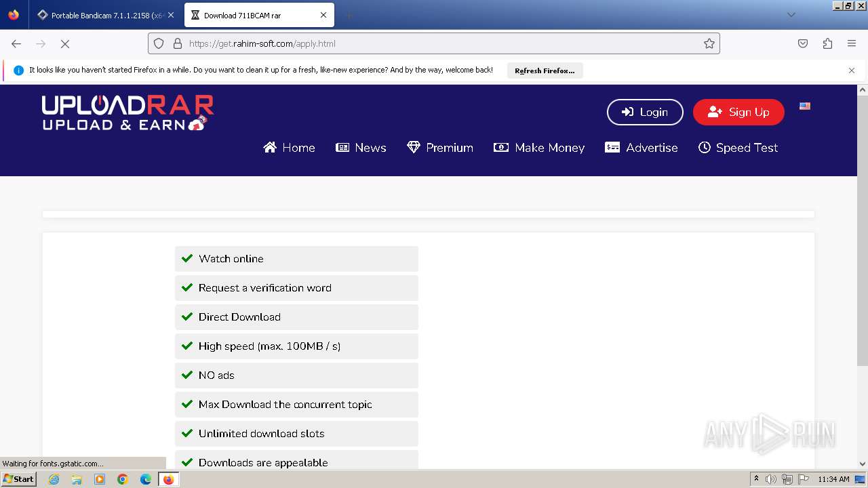Screen dimensions: 868x488
Task: Open the Speed Test menu item
Action: point(738,148)
